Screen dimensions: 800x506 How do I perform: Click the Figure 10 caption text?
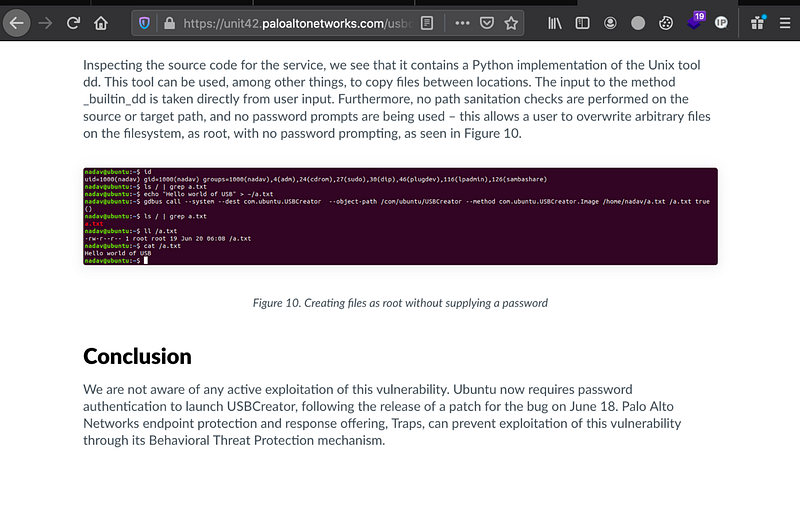401,303
